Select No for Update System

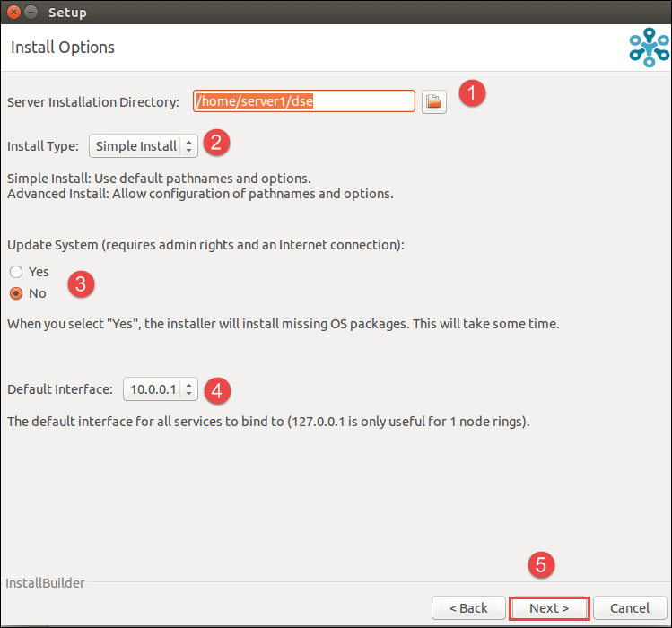(x=16, y=293)
